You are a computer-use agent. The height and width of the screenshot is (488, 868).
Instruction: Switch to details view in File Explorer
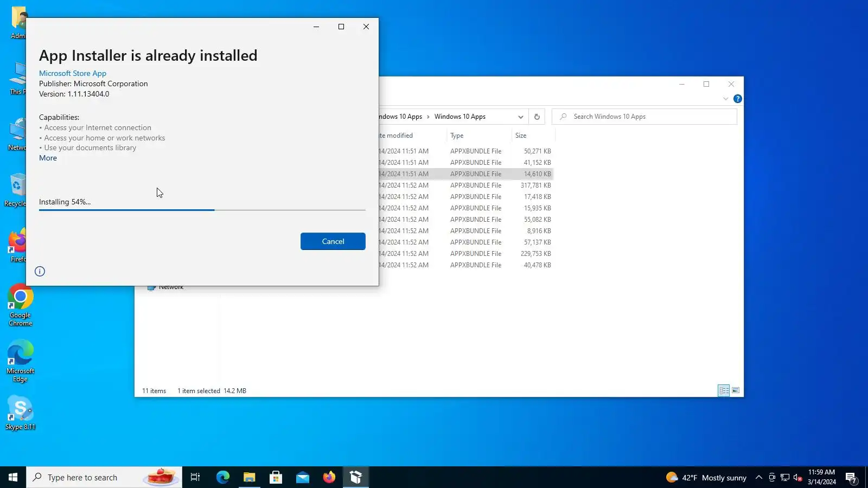[x=724, y=390]
